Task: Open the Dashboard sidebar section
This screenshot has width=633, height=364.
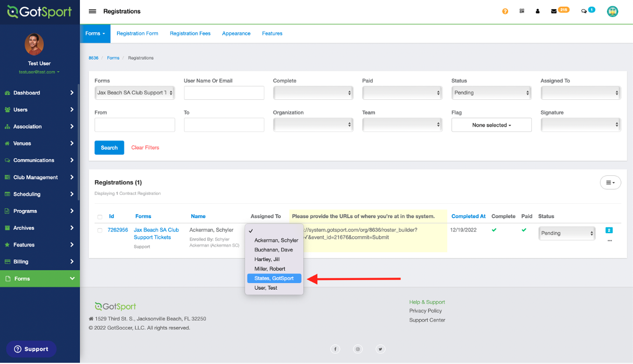Action: pos(40,93)
